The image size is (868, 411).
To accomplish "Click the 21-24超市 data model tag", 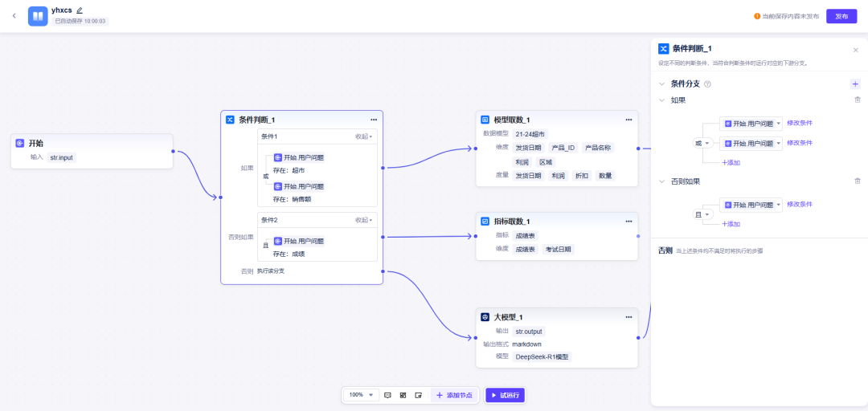I will 530,134.
